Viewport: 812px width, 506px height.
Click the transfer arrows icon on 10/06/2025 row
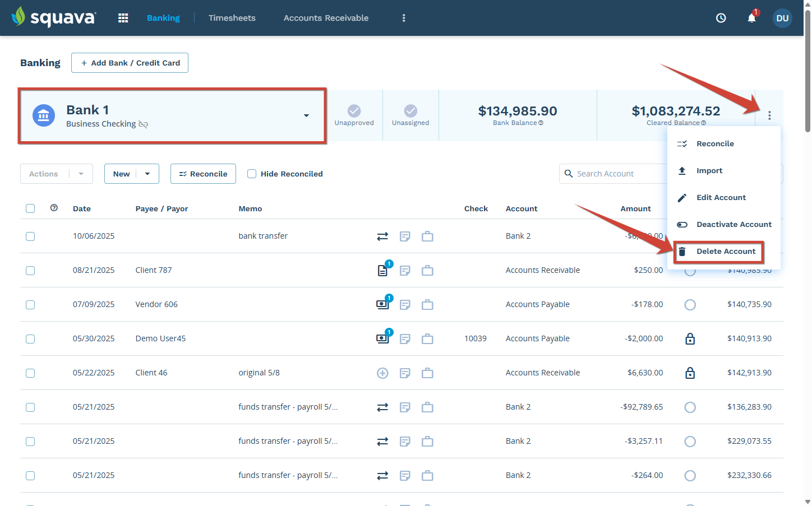pos(382,236)
